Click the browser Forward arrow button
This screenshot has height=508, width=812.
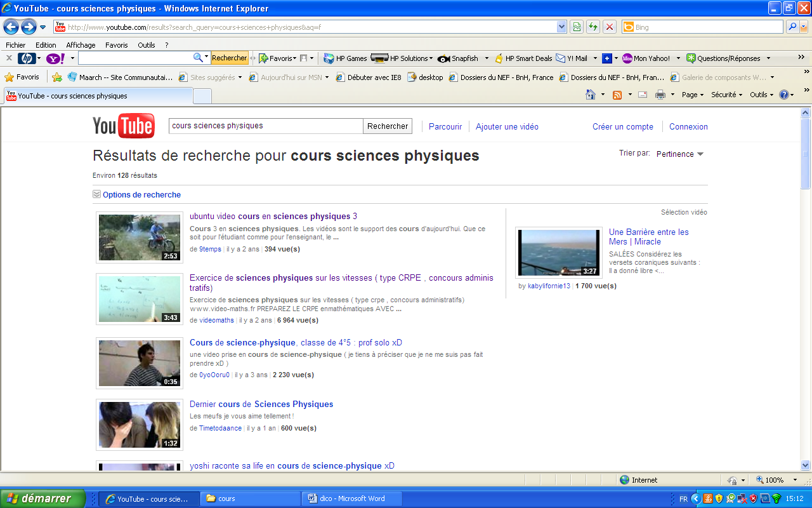(x=29, y=27)
